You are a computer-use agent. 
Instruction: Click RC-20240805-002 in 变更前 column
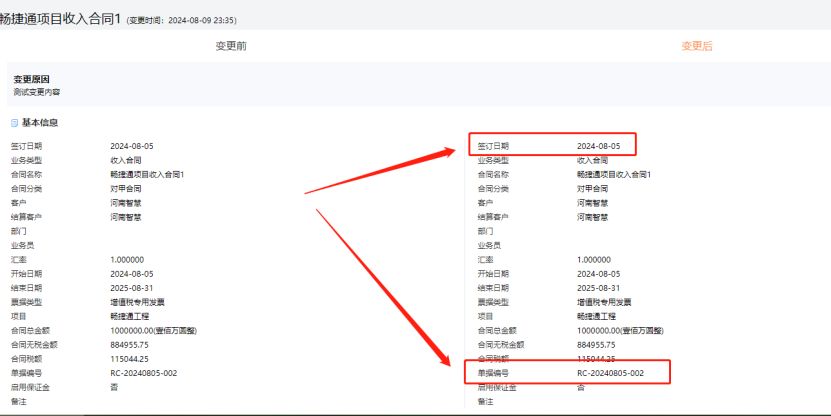(144, 373)
